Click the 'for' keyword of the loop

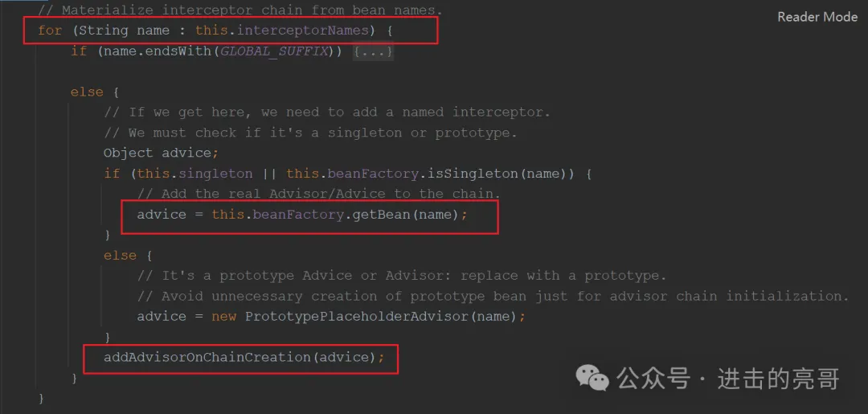pyautogui.click(x=50, y=31)
